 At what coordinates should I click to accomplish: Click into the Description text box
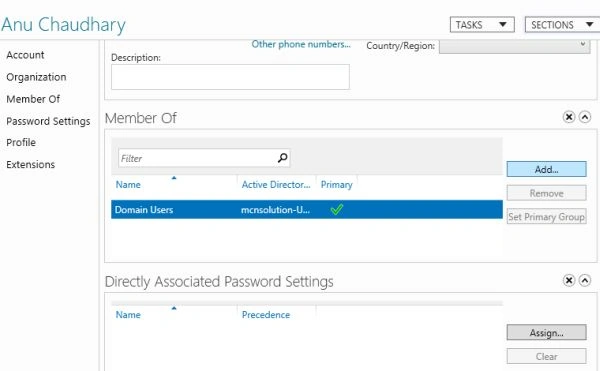[230, 77]
